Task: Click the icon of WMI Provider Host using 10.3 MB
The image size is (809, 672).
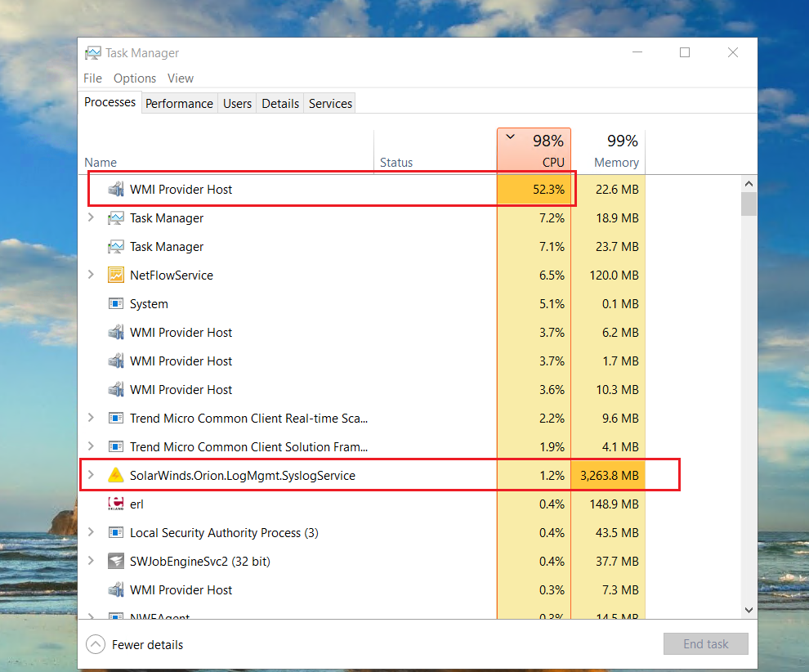Action: tap(115, 390)
